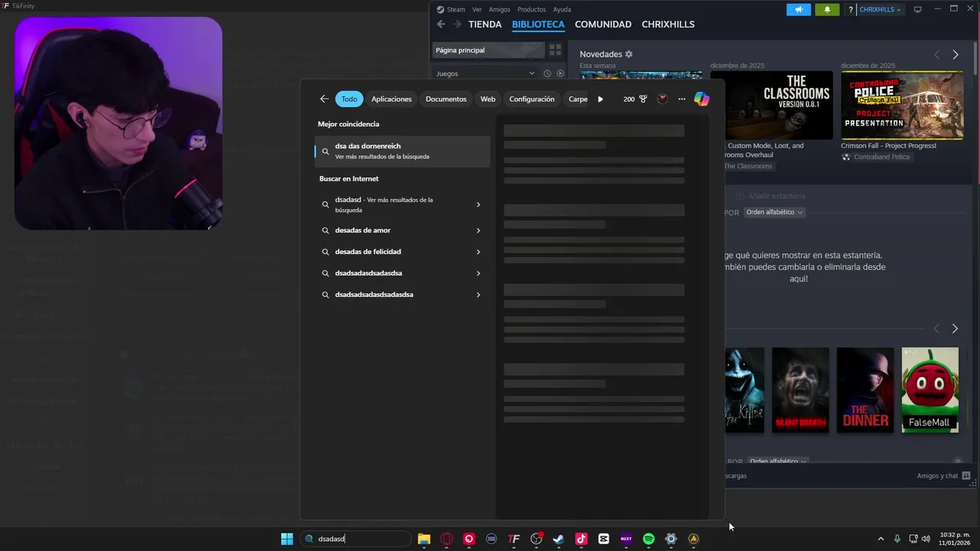
Task: Go to BIBLIOTECA tab in Steam
Action: click(x=538, y=24)
